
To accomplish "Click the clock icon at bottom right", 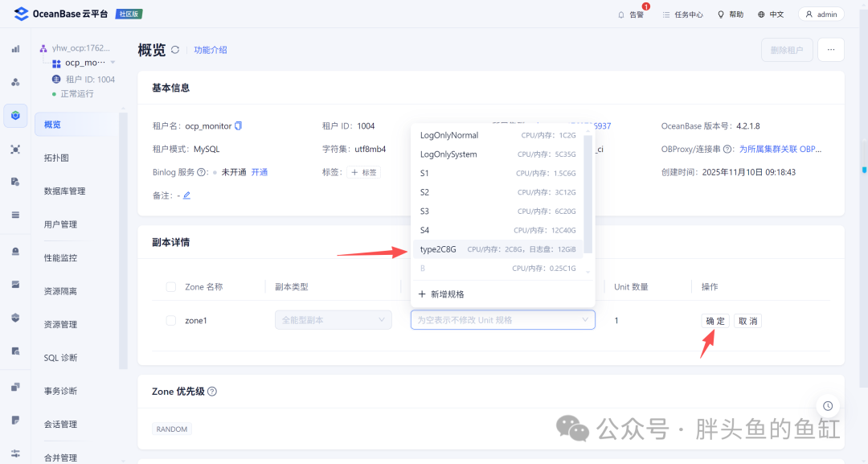I will click(x=828, y=406).
